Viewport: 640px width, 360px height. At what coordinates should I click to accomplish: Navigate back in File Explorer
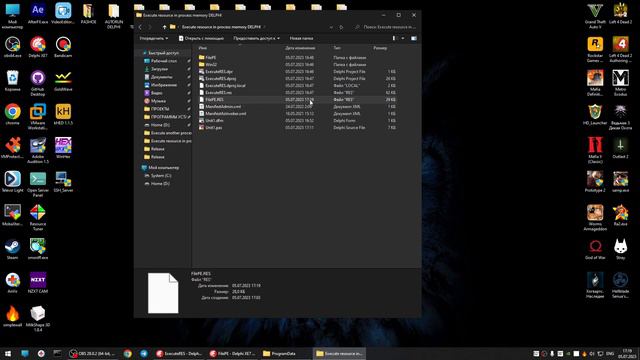pos(140,27)
